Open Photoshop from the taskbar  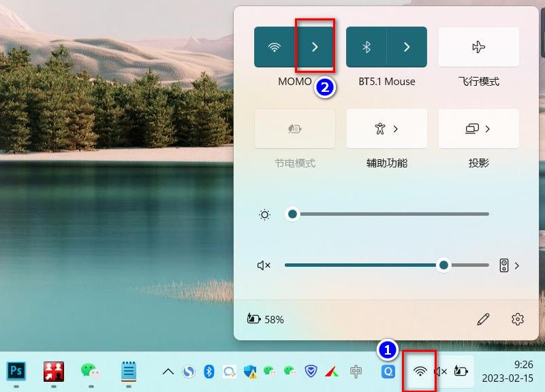pyautogui.click(x=16, y=372)
